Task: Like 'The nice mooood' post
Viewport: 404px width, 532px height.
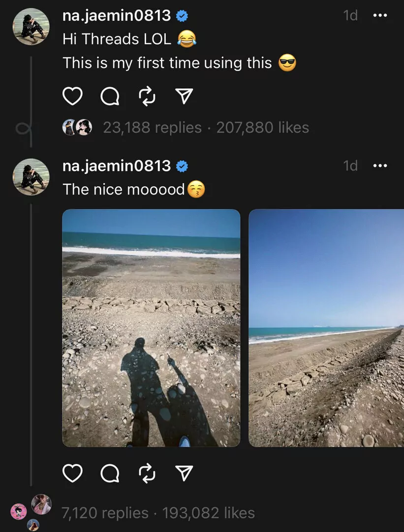Action: (x=73, y=473)
